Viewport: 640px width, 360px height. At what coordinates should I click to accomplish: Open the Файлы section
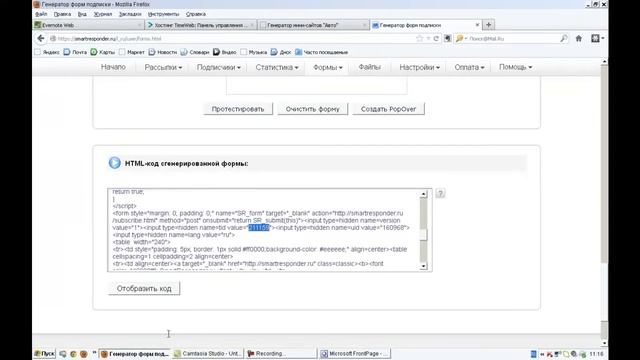pos(369,67)
